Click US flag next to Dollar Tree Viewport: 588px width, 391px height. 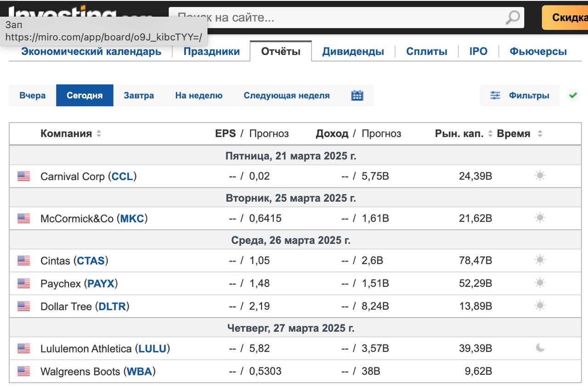24,306
